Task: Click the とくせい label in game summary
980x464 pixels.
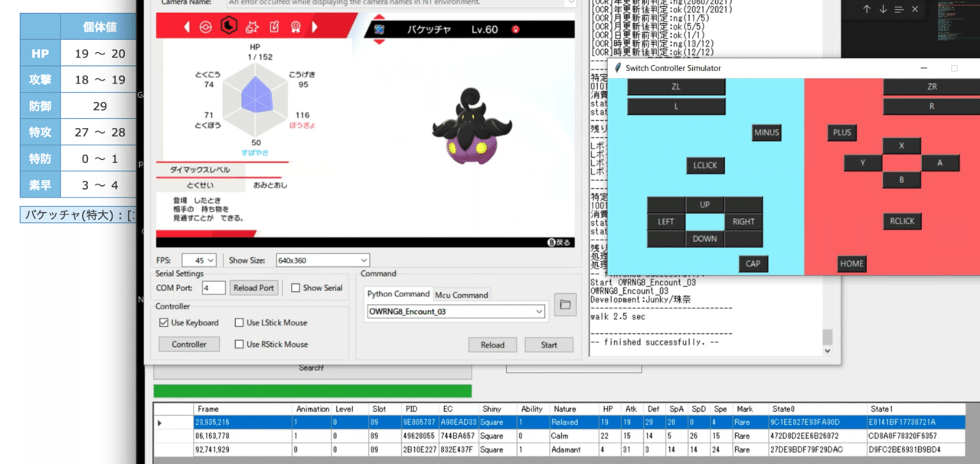Action: pyautogui.click(x=200, y=185)
